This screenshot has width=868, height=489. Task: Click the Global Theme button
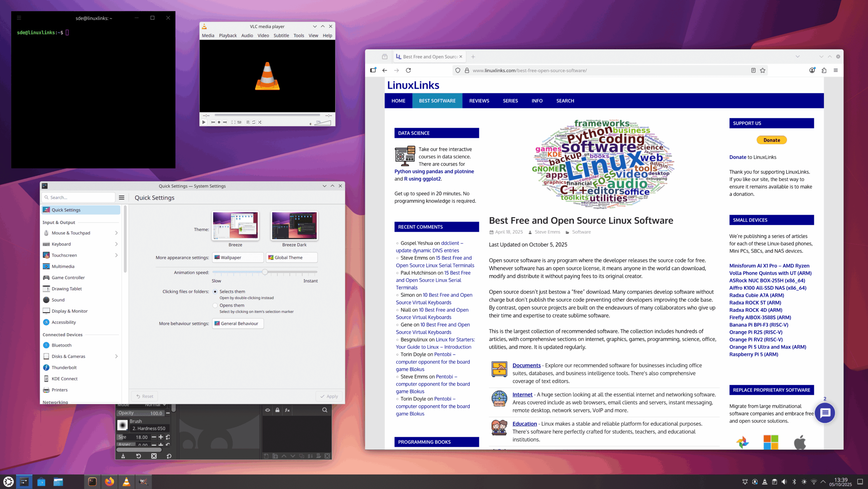pyautogui.click(x=292, y=258)
